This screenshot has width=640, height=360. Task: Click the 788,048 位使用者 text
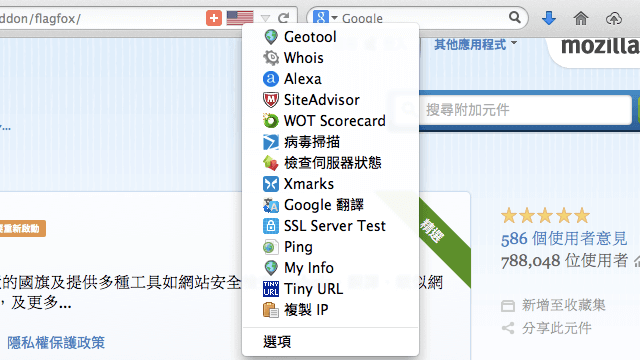click(x=564, y=260)
